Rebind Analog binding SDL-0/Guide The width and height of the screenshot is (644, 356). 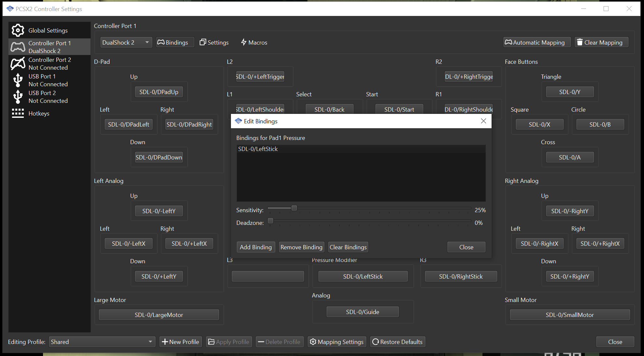pyautogui.click(x=363, y=312)
